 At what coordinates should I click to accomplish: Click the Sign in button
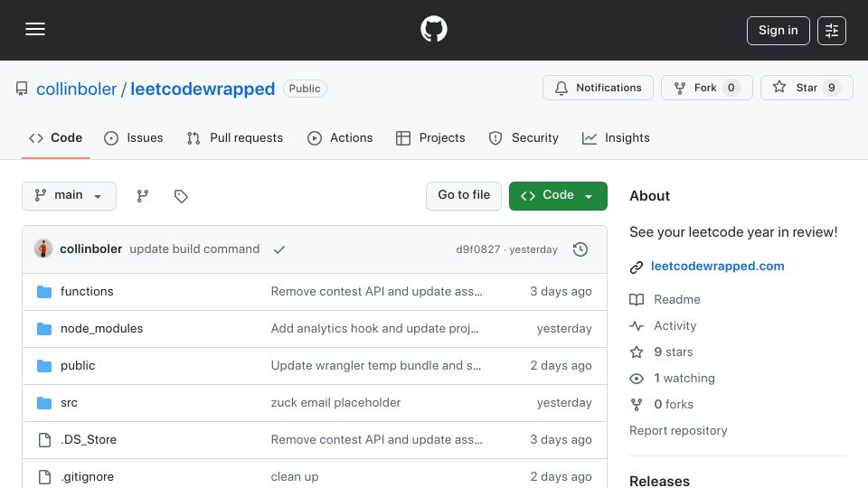pyautogui.click(x=778, y=31)
